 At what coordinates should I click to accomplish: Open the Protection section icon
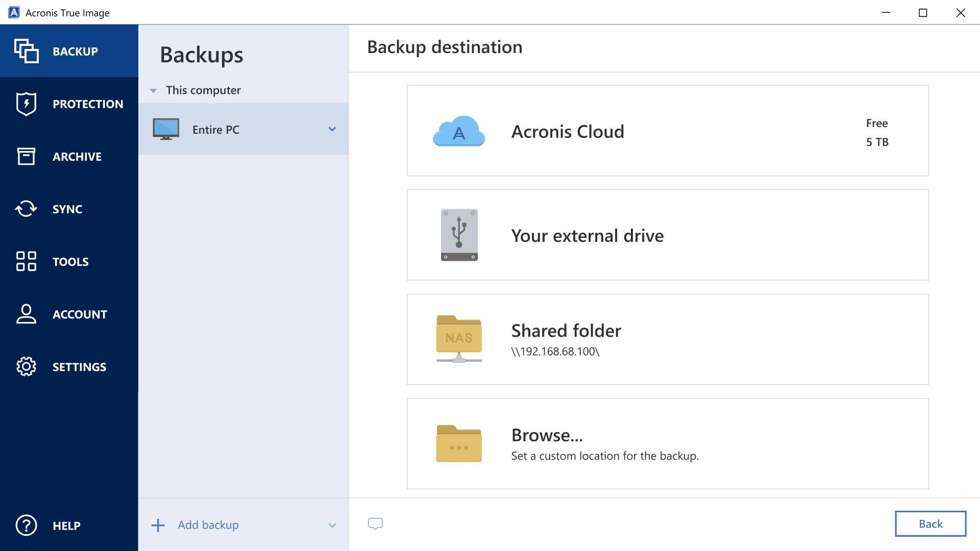pyautogui.click(x=26, y=104)
